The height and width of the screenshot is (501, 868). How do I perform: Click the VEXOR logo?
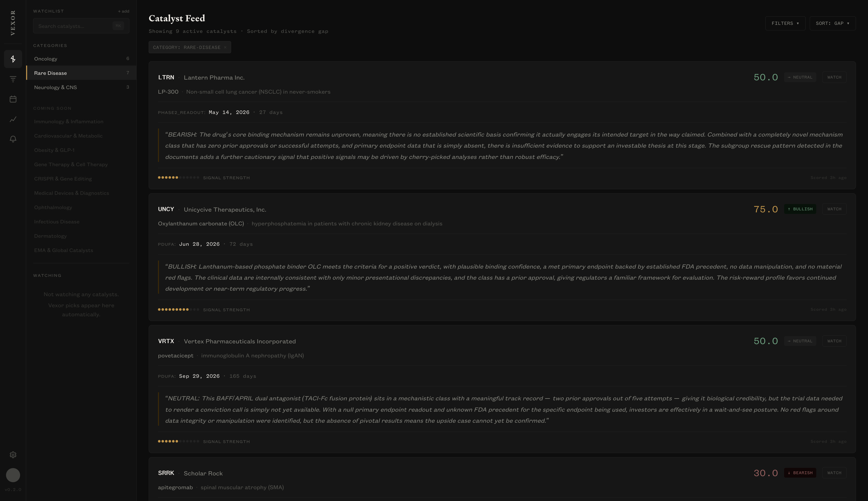(13, 23)
